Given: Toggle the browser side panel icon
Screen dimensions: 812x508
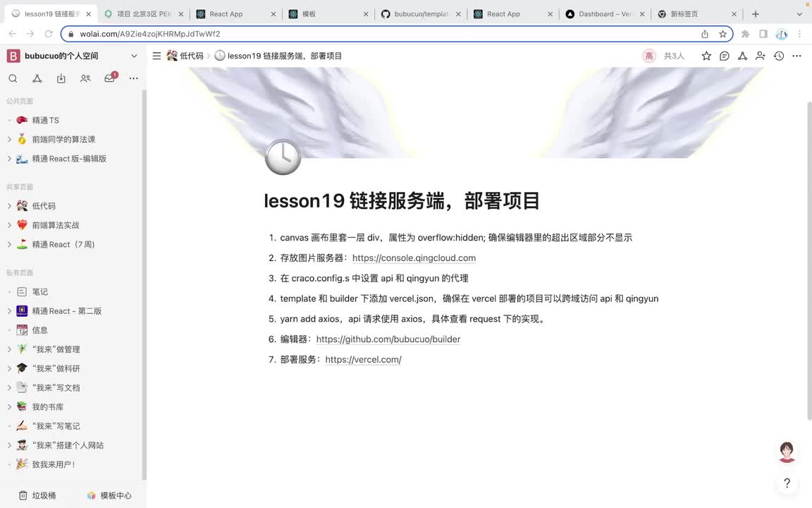Looking at the screenshot, I should coord(763,34).
